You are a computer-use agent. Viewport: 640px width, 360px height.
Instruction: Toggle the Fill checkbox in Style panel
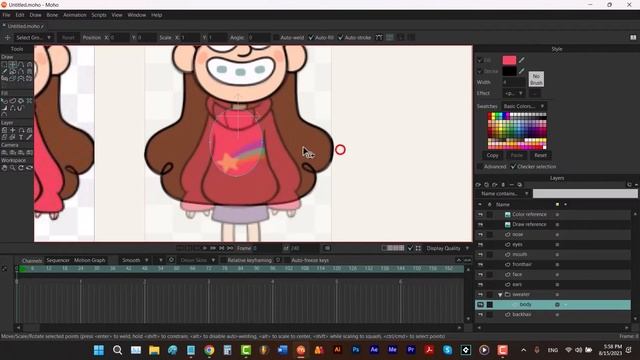pos(480,60)
